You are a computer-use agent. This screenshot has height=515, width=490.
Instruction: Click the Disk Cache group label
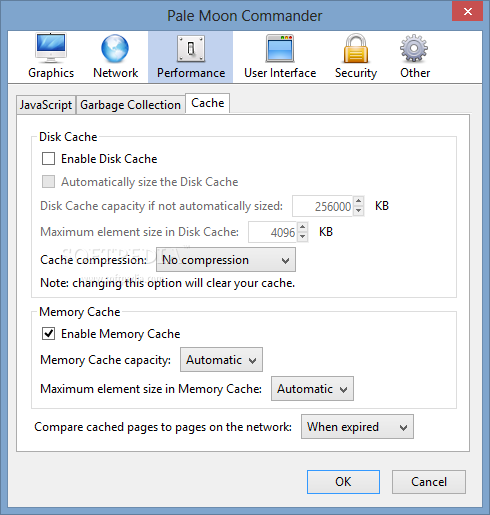click(68, 137)
